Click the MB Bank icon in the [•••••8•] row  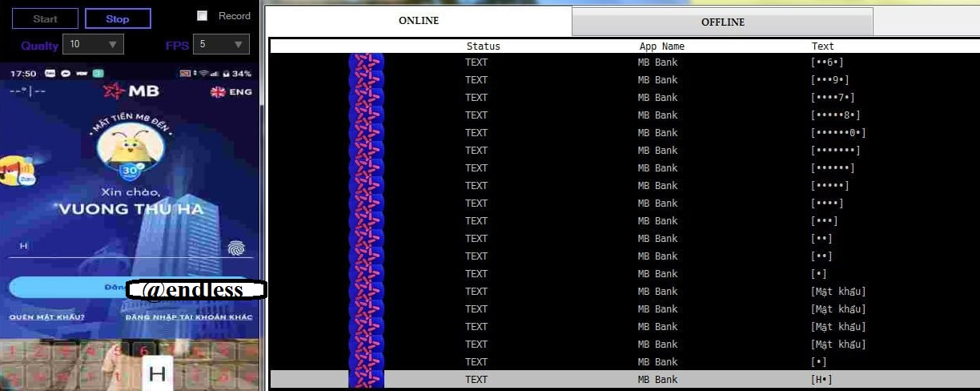(x=367, y=115)
